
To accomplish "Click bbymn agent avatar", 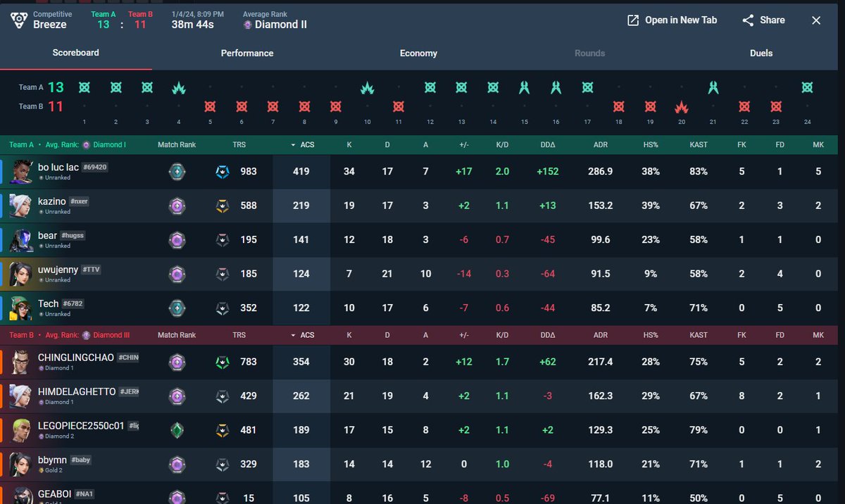I will (20, 464).
